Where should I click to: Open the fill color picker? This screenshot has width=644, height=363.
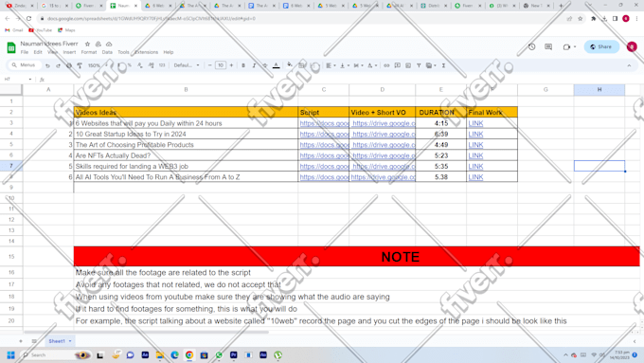click(x=290, y=65)
